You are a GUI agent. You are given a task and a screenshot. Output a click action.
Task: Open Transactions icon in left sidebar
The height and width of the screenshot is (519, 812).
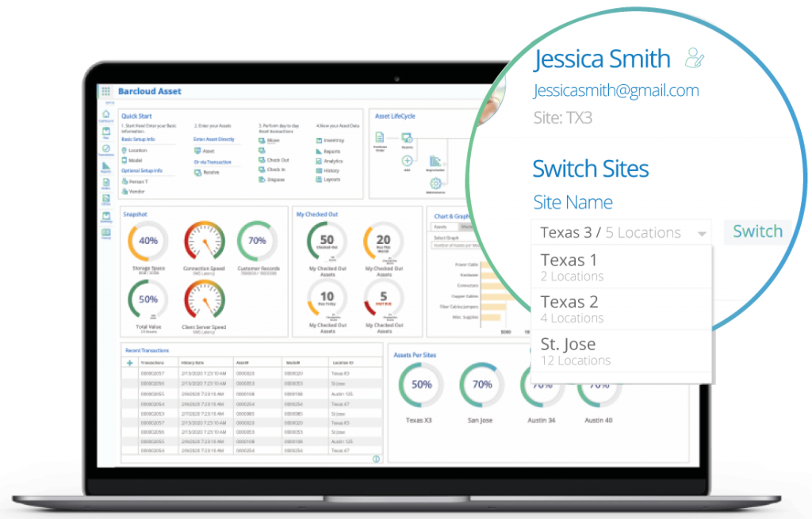click(x=106, y=149)
